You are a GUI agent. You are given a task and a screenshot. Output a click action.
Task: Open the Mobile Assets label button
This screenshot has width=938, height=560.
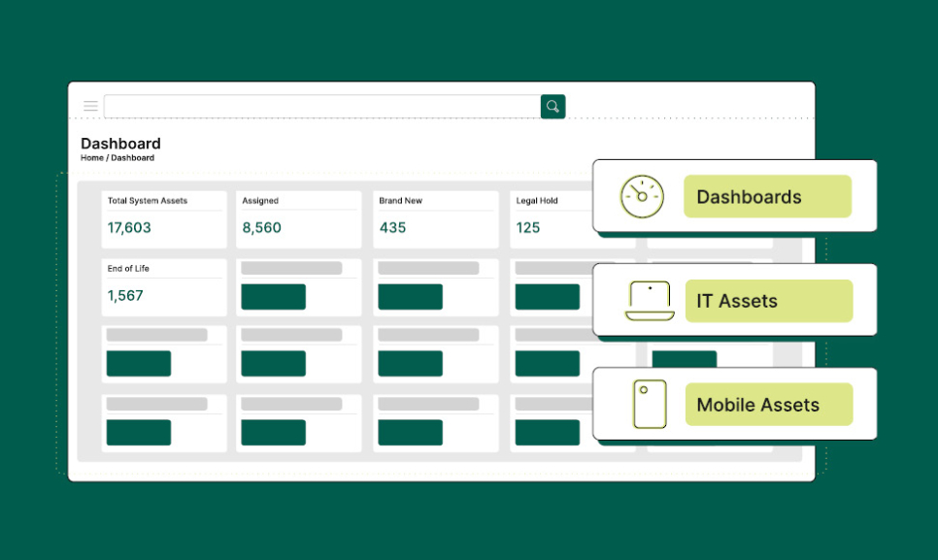(768, 405)
